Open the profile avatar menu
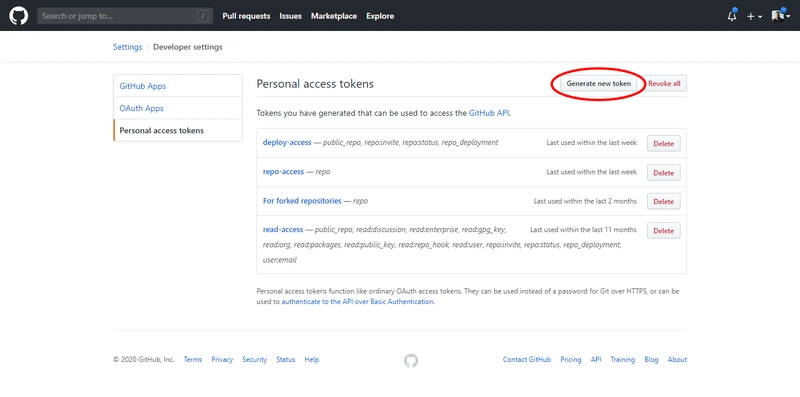800x397 pixels. point(781,16)
